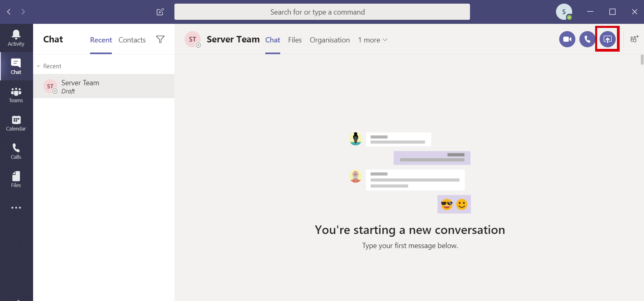Add people to the chat
The height and width of the screenshot is (301, 644).
click(x=634, y=39)
